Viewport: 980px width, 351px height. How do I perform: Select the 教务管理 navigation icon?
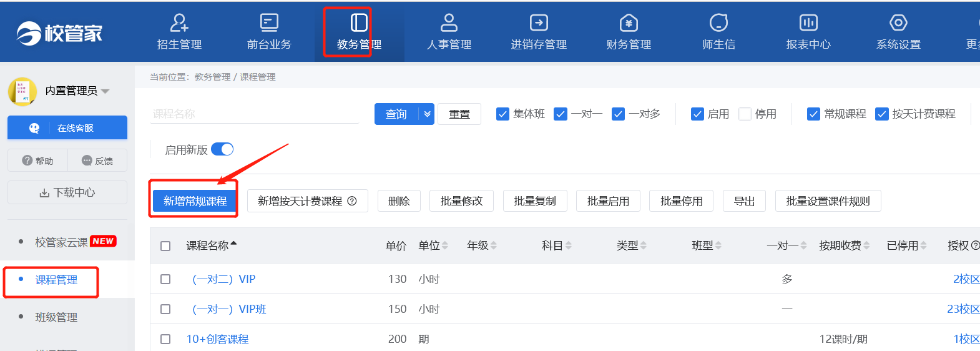[359, 23]
